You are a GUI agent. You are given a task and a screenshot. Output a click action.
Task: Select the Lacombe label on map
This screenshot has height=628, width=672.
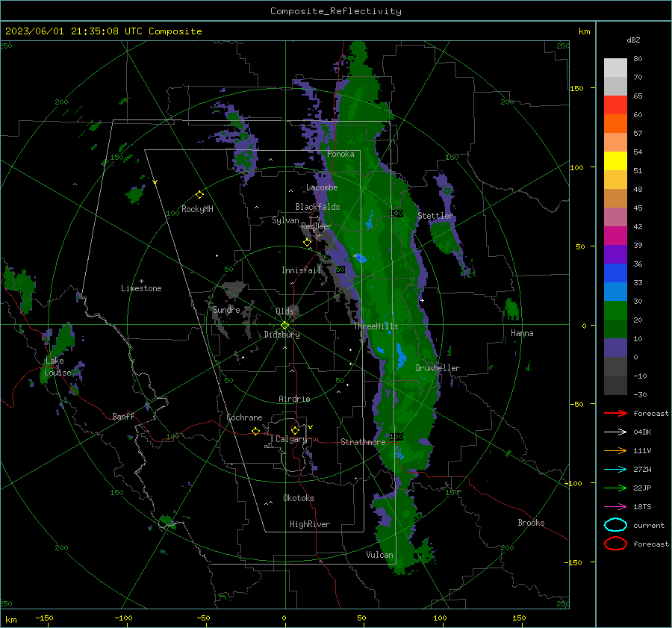click(322, 187)
